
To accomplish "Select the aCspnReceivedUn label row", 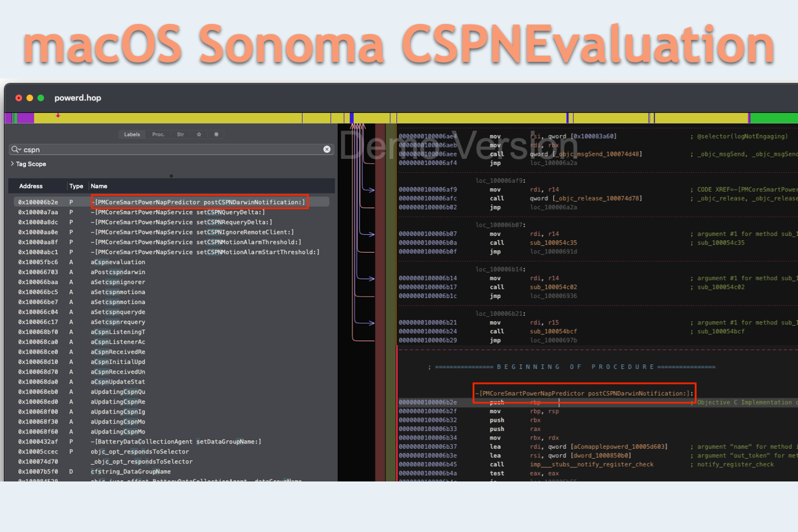I will click(x=172, y=372).
